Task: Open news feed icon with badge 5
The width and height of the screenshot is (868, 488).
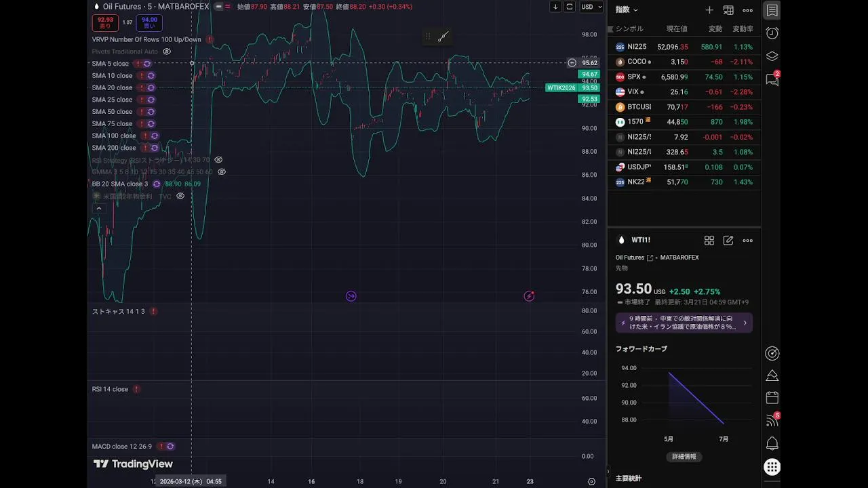Action: (772, 420)
